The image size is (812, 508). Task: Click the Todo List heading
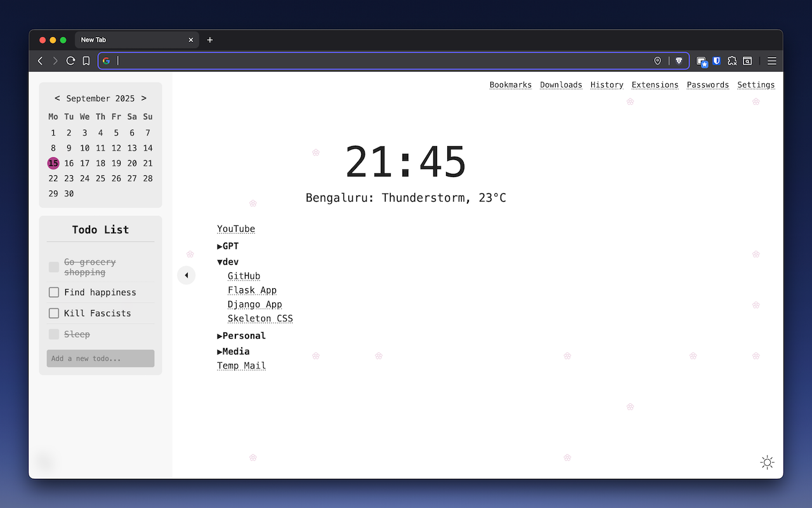[100, 230]
